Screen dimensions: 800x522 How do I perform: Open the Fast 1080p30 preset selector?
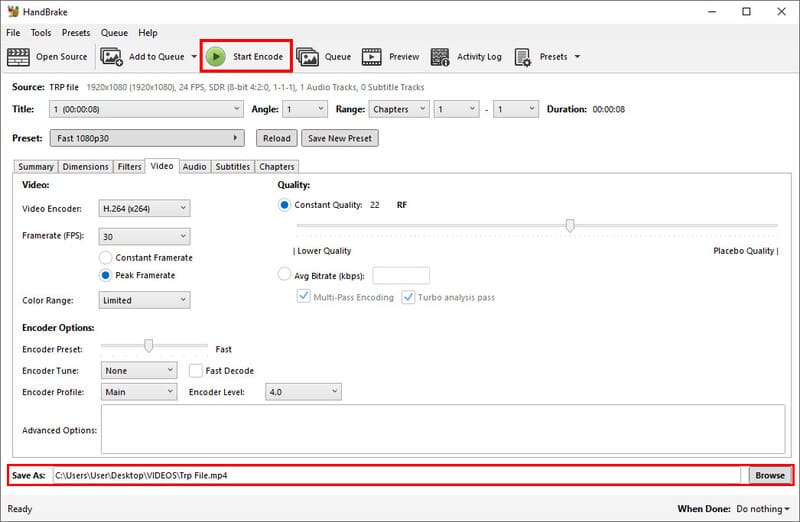coord(147,138)
